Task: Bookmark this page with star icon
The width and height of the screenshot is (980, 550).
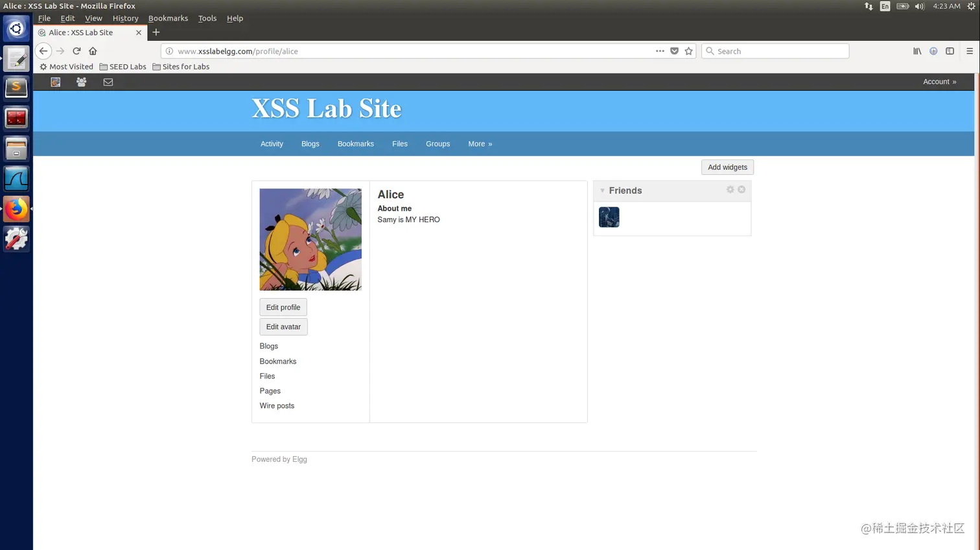Action: click(689, 51)
